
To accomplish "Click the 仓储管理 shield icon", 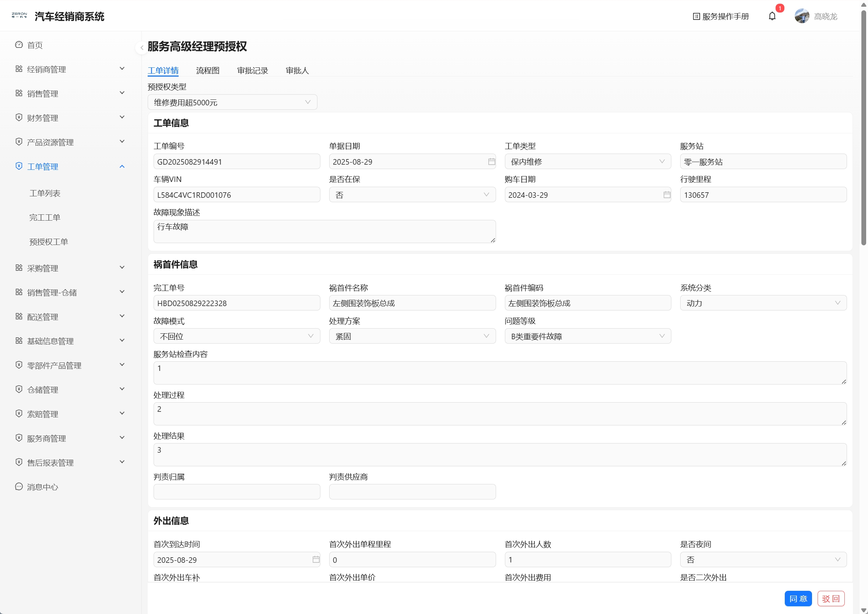I will pos(19,389).
